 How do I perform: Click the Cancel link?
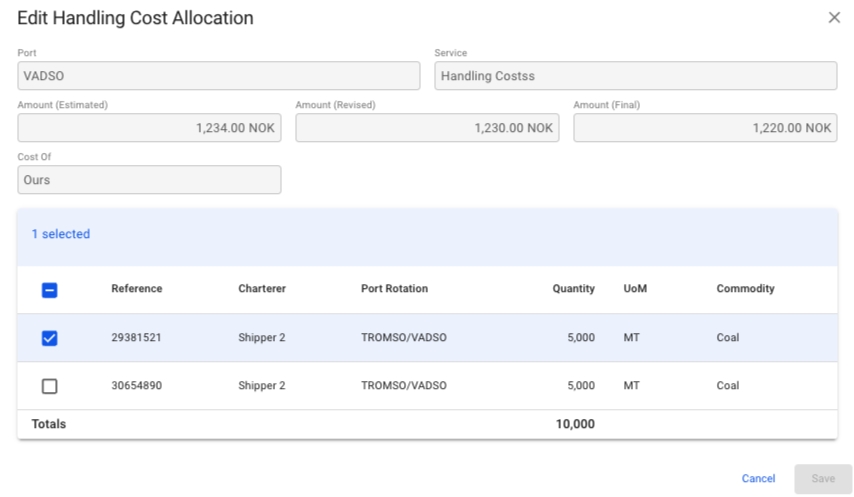[758, 479]
